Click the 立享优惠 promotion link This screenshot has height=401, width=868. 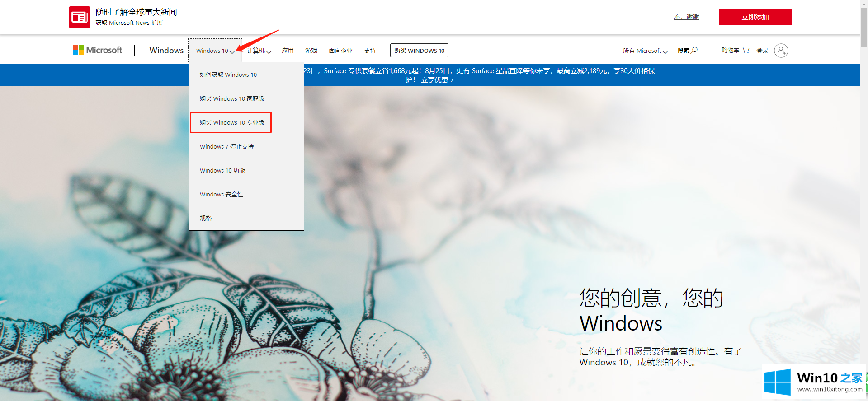(437, 80)
